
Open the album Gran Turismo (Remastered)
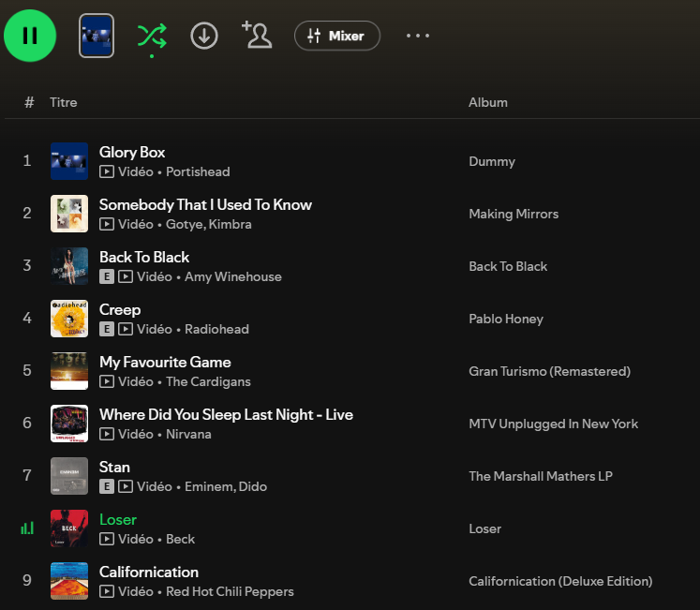point(549,371)
